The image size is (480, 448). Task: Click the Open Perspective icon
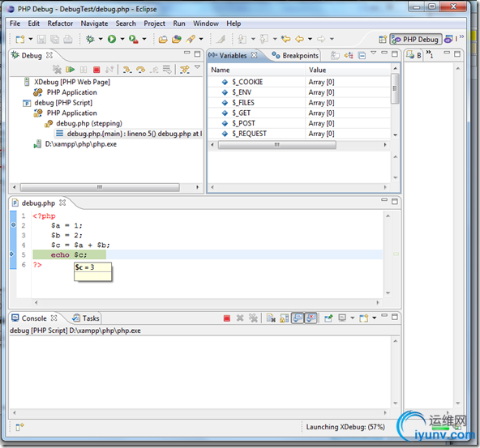(383, 39)
